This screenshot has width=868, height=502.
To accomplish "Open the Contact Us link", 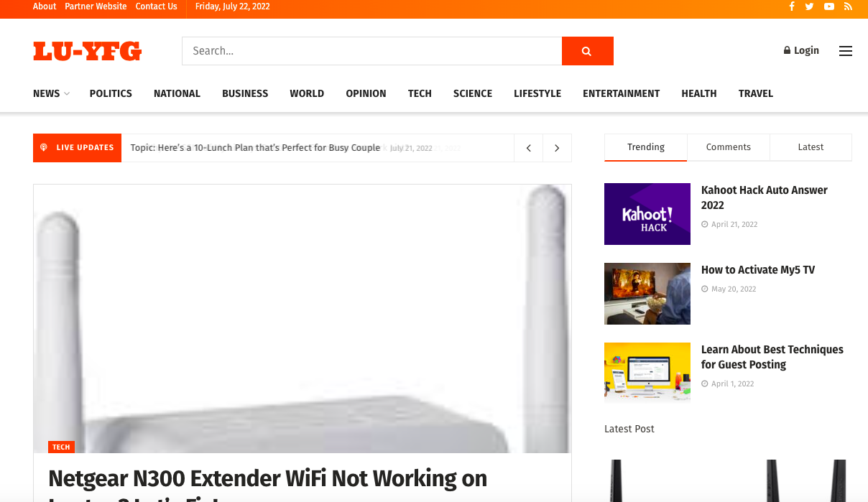I will [x=156, y=6].
